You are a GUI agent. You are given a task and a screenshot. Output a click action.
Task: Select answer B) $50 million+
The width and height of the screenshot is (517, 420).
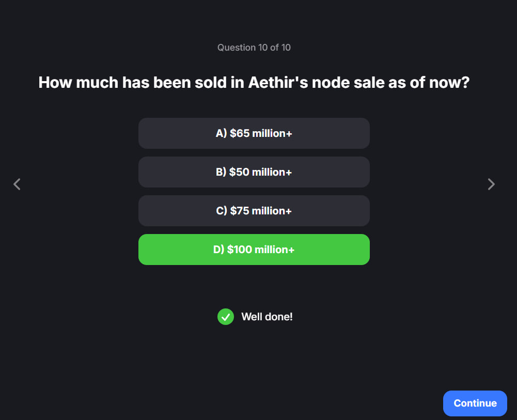click(x=254, y=172)
